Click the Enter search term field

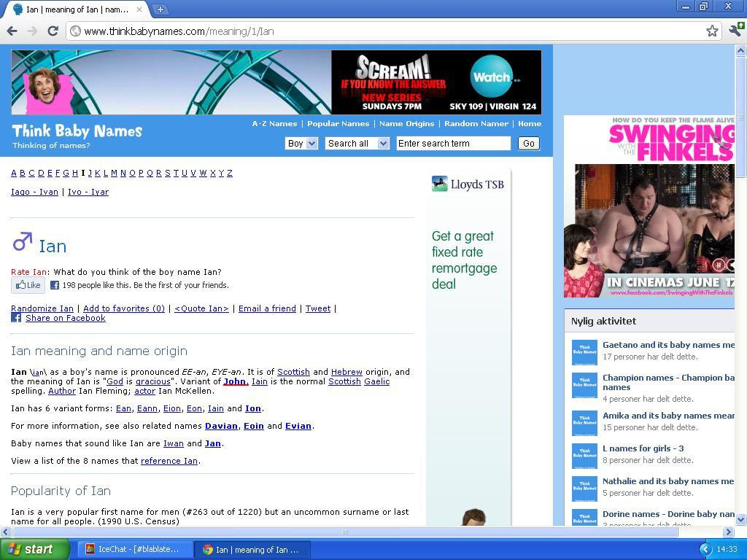click(454, 144)
